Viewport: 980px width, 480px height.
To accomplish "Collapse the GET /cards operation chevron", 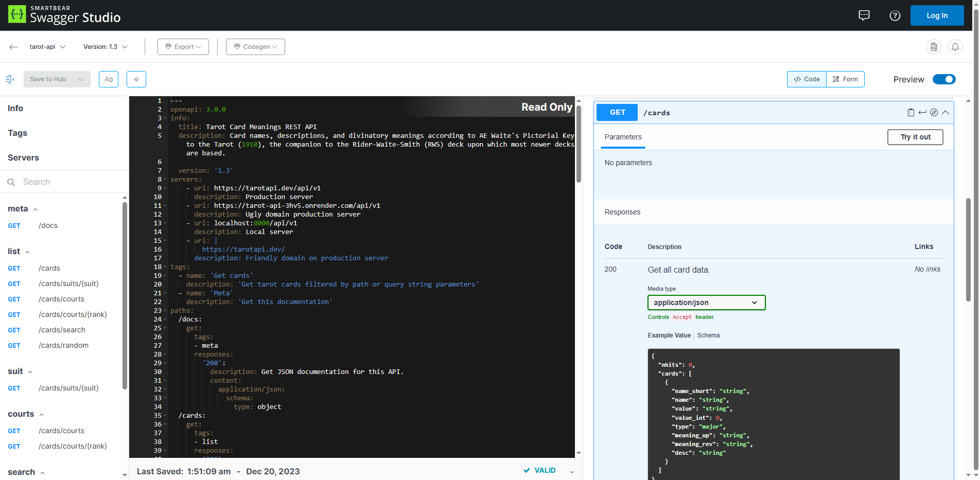I will pyautogui.click(x=946, y=113).
